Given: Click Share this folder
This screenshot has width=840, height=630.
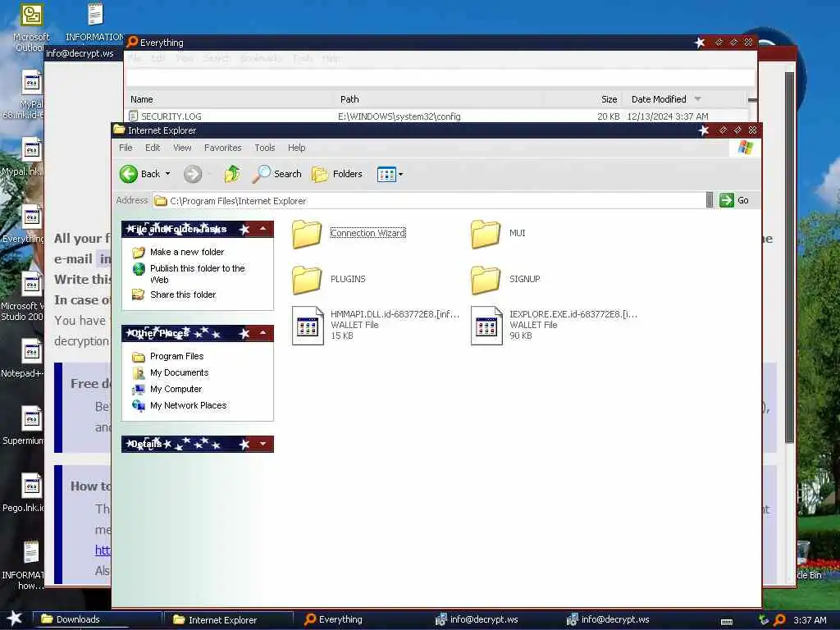Looking at the screenshot, I should (183, 294).
